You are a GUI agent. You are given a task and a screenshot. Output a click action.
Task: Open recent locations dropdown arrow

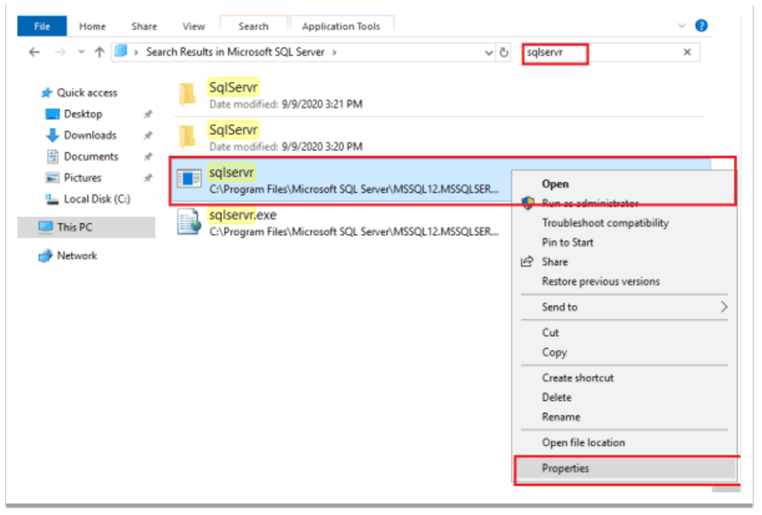[x=81, y=52]
